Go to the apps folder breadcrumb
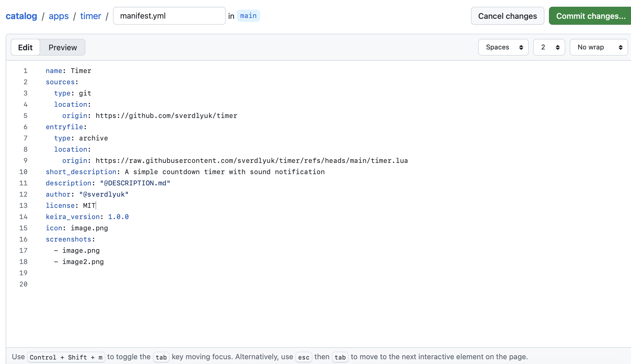This screenshot has height=364, width=631. [x=59, y=16]
